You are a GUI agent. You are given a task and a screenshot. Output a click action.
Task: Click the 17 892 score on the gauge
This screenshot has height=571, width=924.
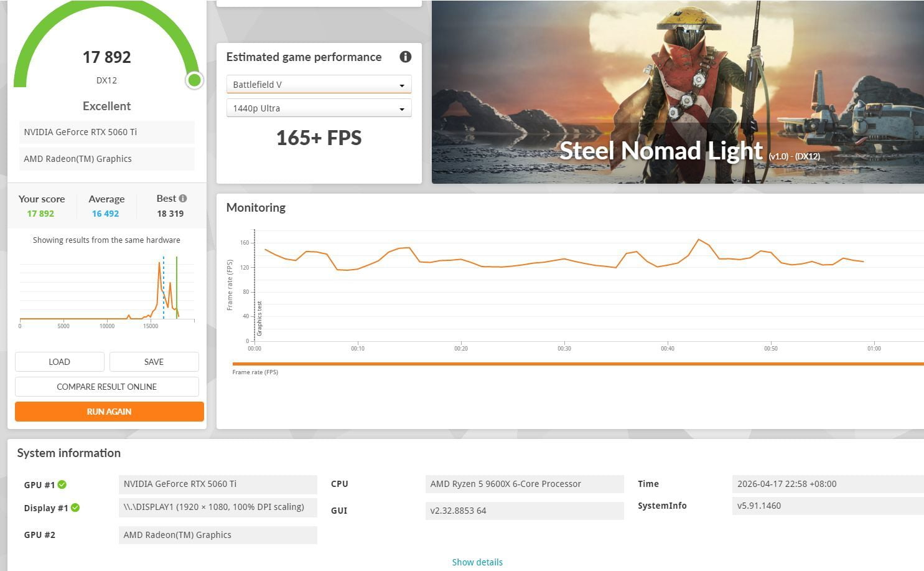(107, 57)
